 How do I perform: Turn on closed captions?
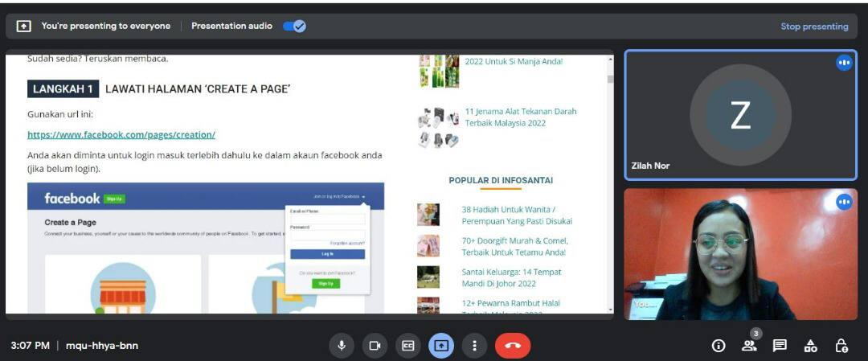[x=408, y=346]
